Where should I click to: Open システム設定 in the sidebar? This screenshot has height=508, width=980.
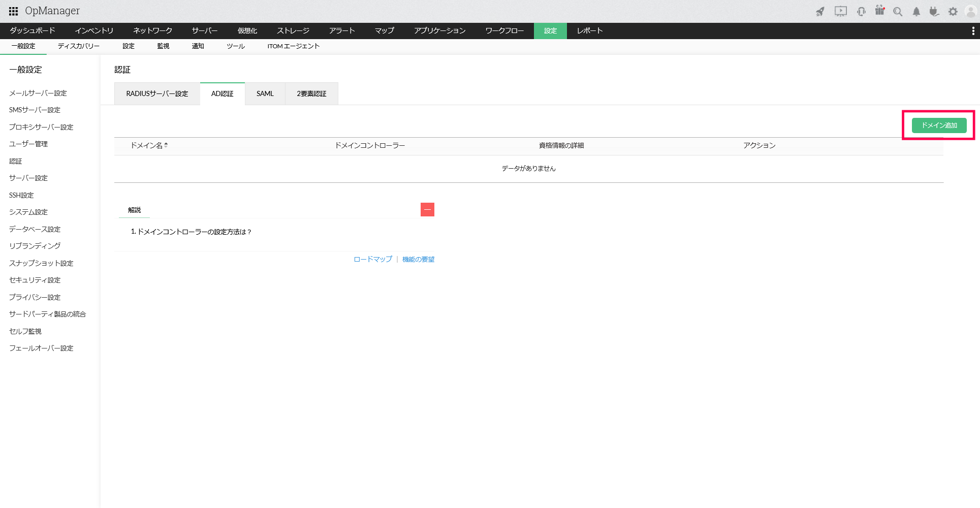pos(28,212)
